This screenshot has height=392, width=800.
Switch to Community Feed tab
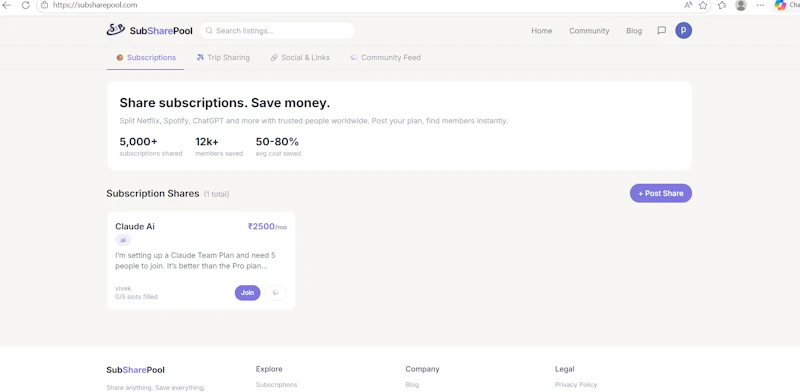[x=385, y=58]
